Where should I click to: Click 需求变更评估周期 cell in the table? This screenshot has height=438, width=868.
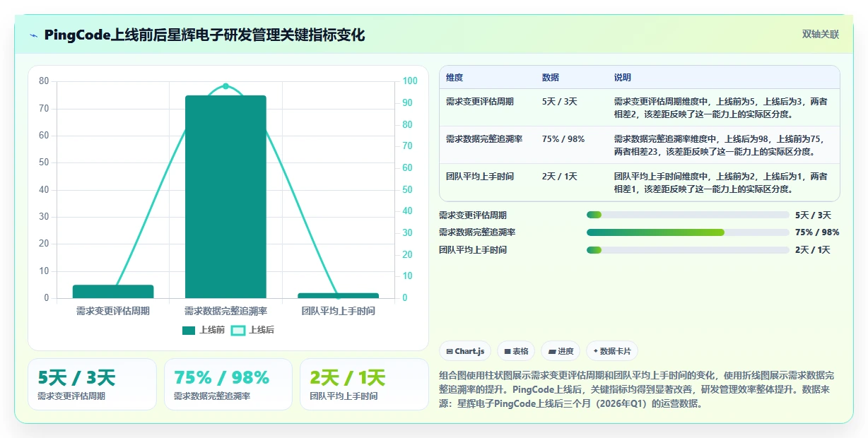pos(479,102)
